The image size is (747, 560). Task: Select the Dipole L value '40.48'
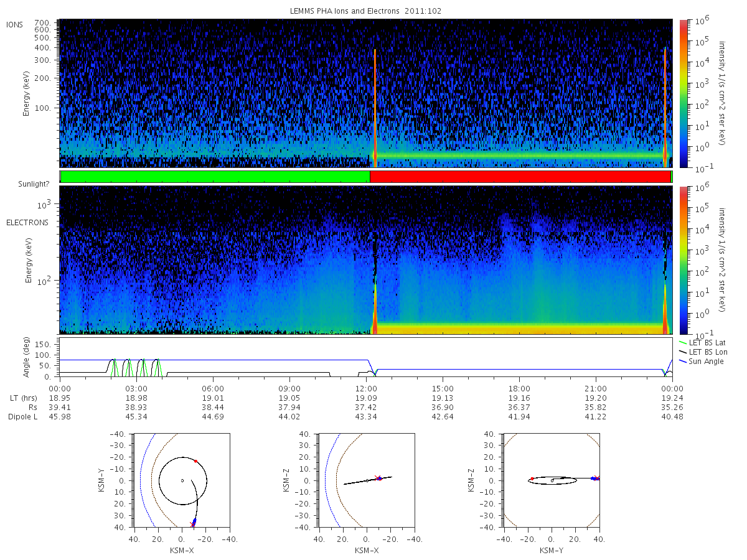(x=672, y=416)
